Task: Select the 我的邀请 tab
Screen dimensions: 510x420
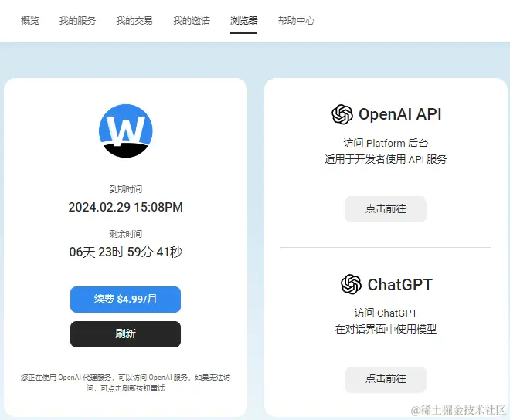Action: click(x=192, y=21)
